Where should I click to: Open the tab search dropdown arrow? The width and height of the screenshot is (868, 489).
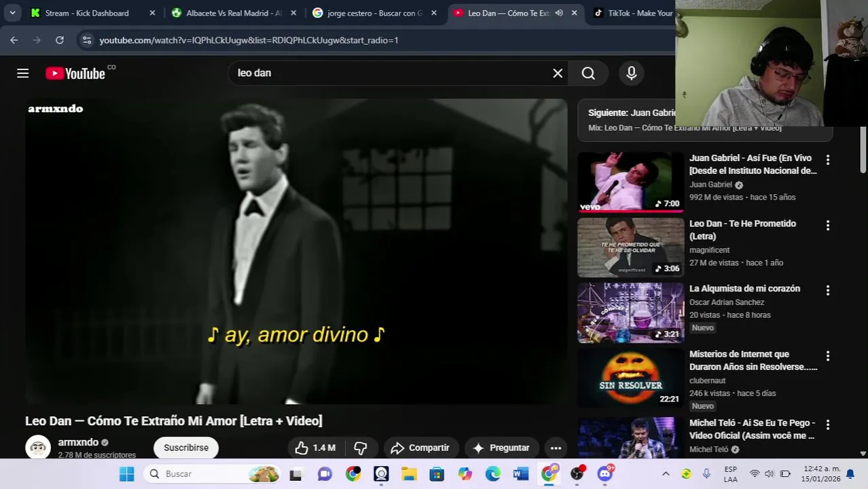(x=12, y=13)
